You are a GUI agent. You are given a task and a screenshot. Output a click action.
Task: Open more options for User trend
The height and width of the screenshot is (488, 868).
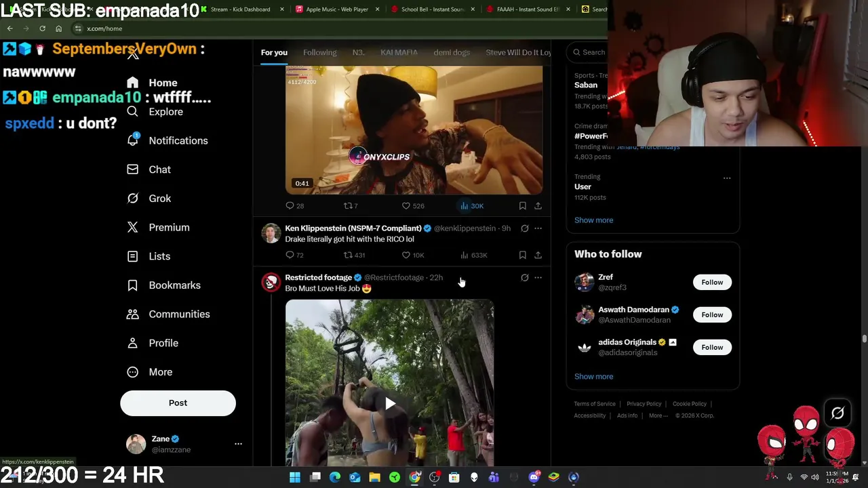727,178
